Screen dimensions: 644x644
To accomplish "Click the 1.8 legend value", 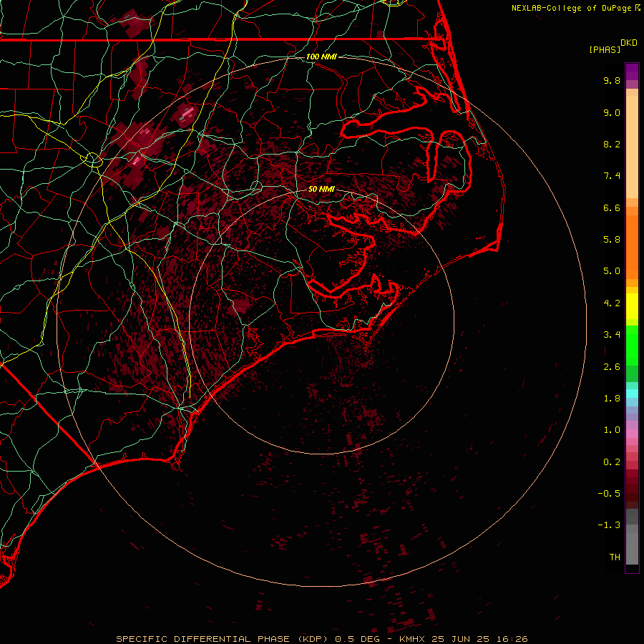I will click(x=612, y=399).
